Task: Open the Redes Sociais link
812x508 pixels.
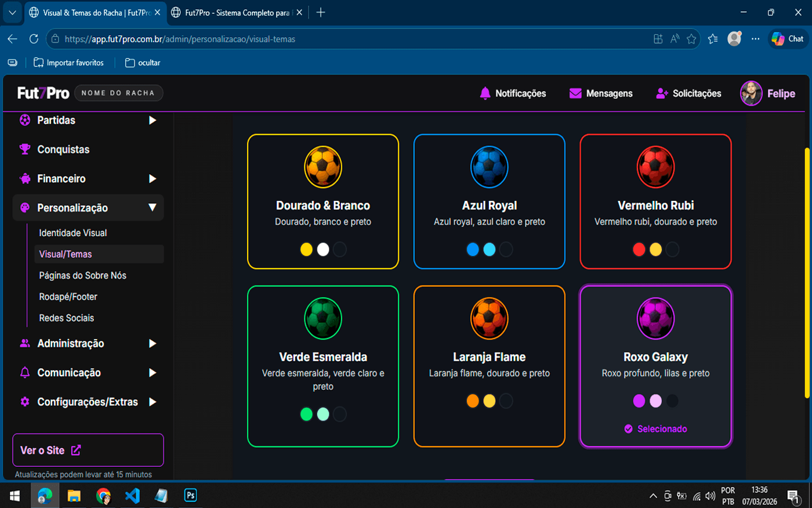Action: (67, 318)
